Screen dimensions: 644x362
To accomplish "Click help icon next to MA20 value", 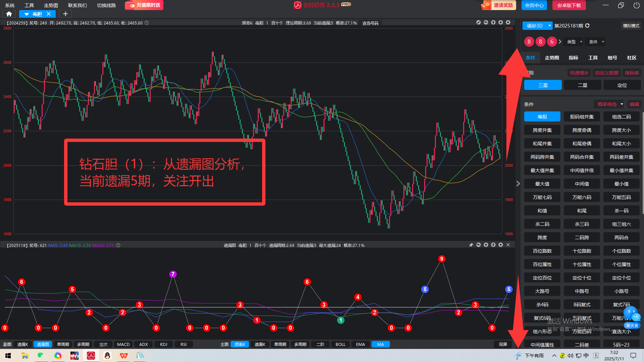I will click(x=118, y=245).
